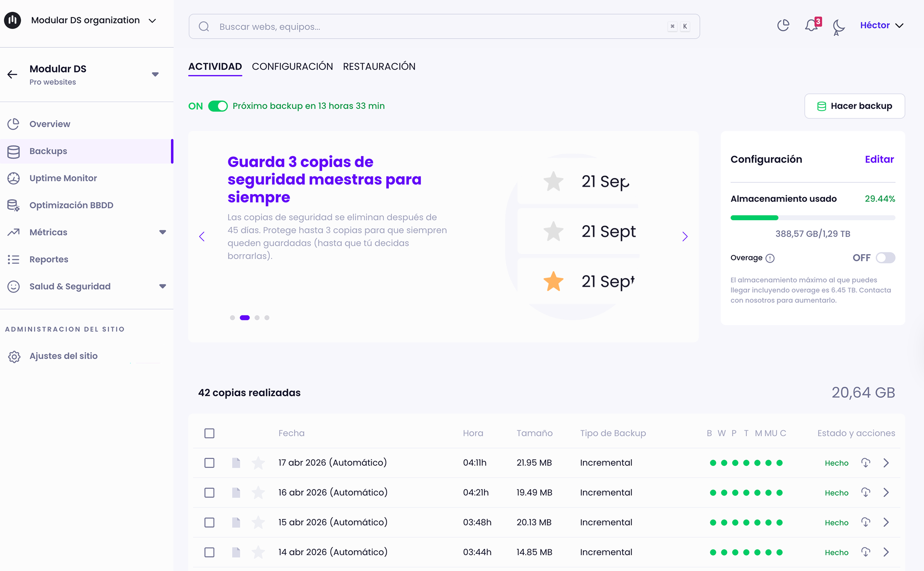Click the storage used progress bar

(813, 218)
